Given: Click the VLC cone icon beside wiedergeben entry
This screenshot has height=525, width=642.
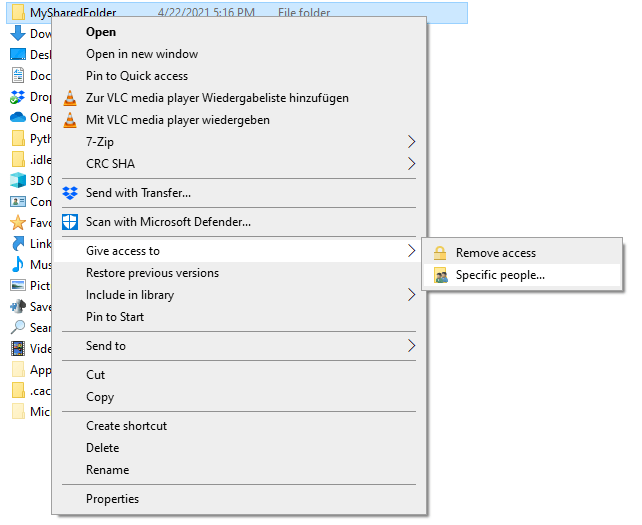Looking at the screenshot, I should click(70, 120).
